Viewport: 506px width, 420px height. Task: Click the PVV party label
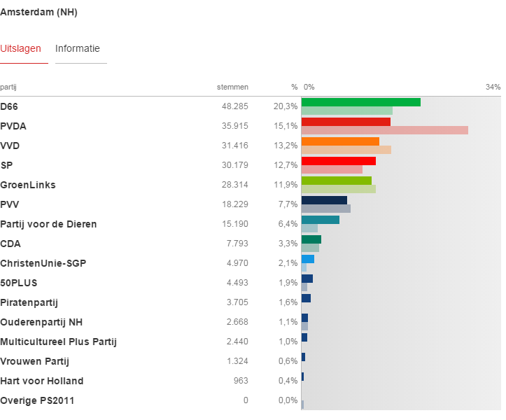point(10,204)
